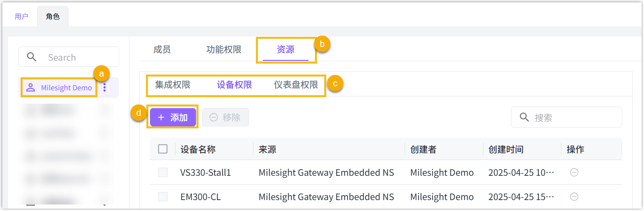Switch to 仪表盘权限 sub-tab
The width and height of the screenshot is (644, 211).
coord(296,85)
